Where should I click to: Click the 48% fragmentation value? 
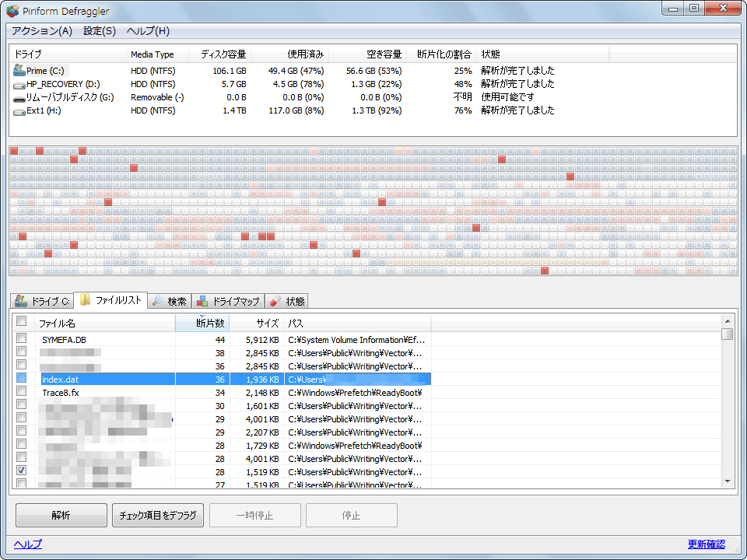click(463, 84)
